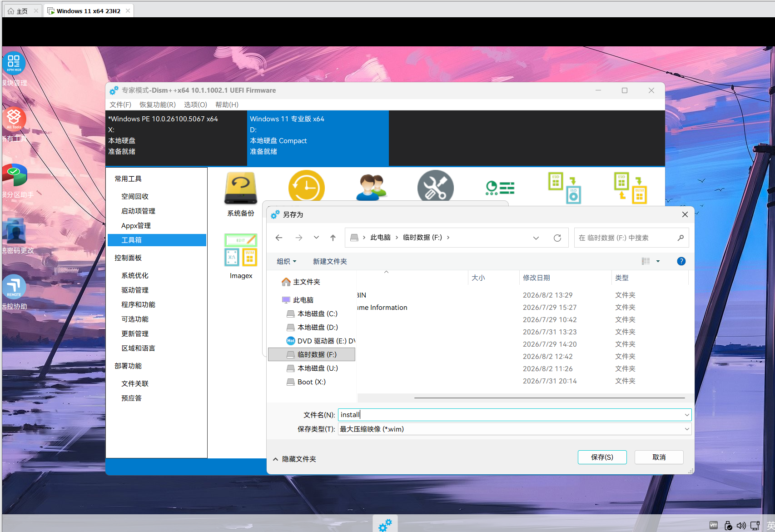Open the 组织 organize dropdown

coord(286,261)
